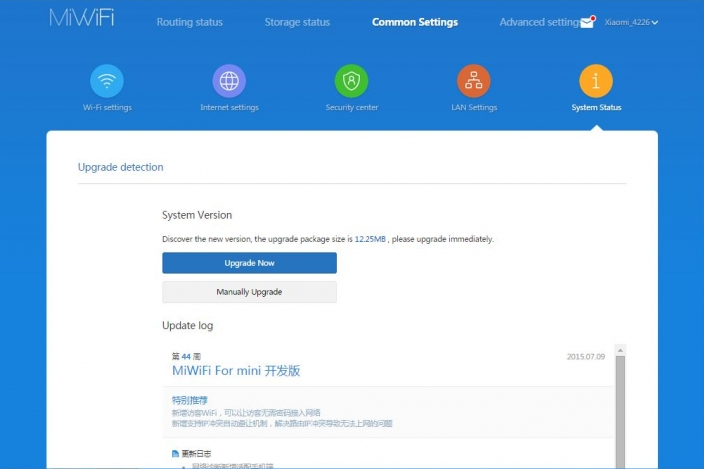Click the Manually Upgrade button

click(249, 292)
